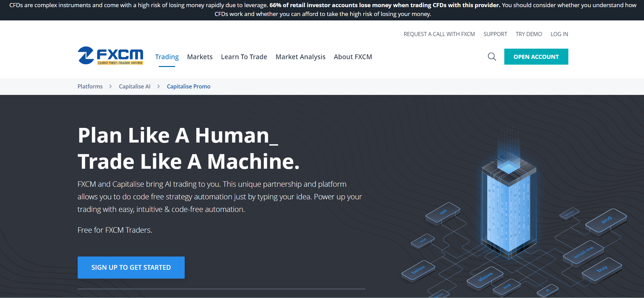
Task: Click the Try Demo link
Action: [x=529, y=34]
